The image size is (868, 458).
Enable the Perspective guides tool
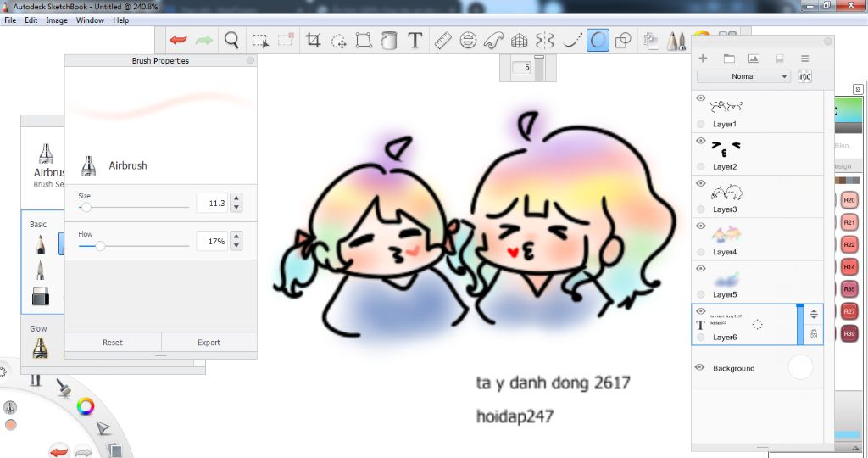(x=520, y=41)
